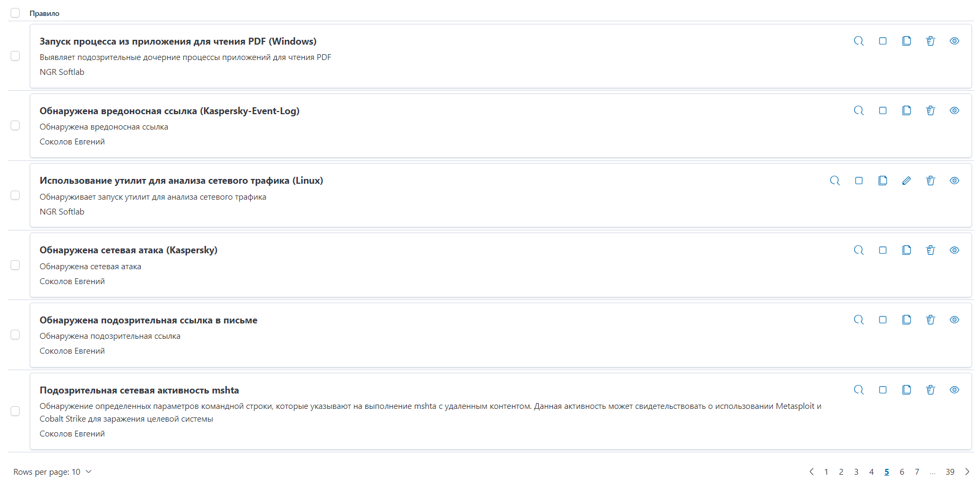Check the select-all checkbox beside Правило
The image size is (980, 488).
pyautogui.click(x=15, y=13)
